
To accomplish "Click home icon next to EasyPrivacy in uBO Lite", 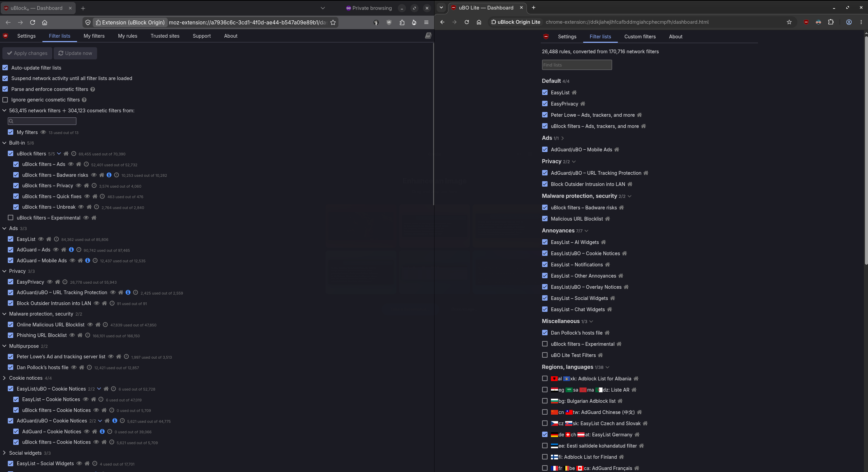I will [583, 104].
